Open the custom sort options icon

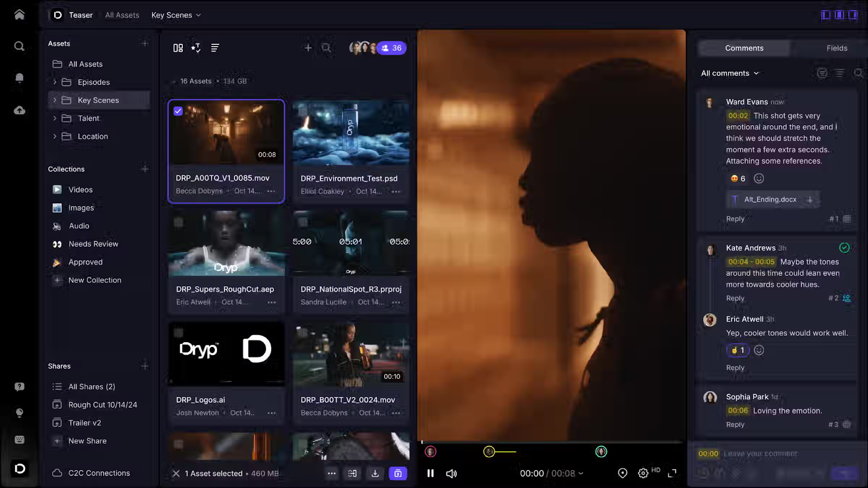tap(195, 48)
